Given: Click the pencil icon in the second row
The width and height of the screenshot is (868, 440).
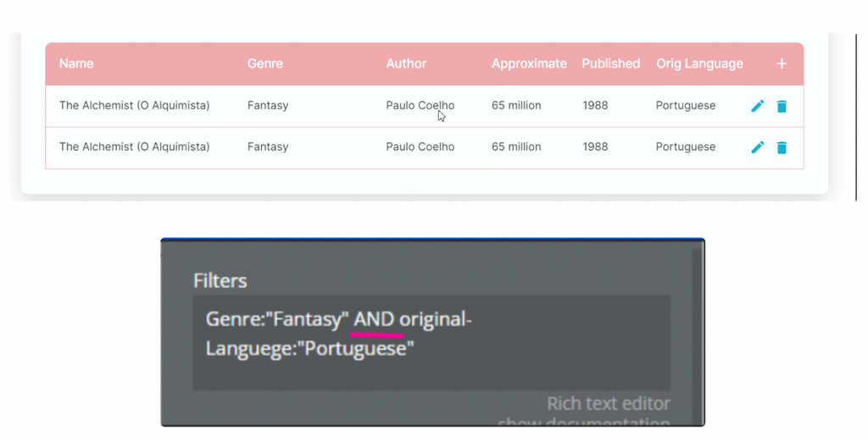Looking at the screenshot, I should (x=758, y=148).
